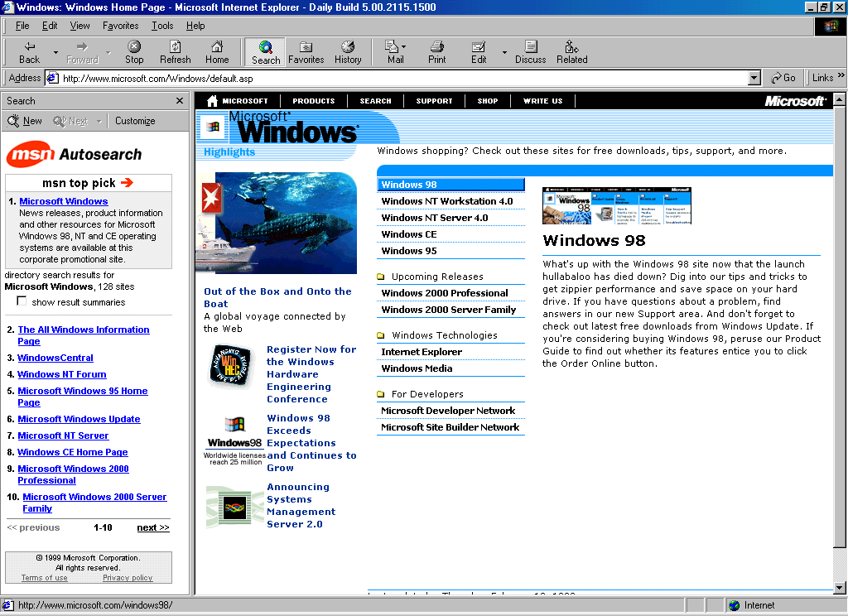Viewport: 848px width, 616px height.
Task: Click the WinHEC conference badge icon
Action: pyautogui.click(x=232, y=366)
